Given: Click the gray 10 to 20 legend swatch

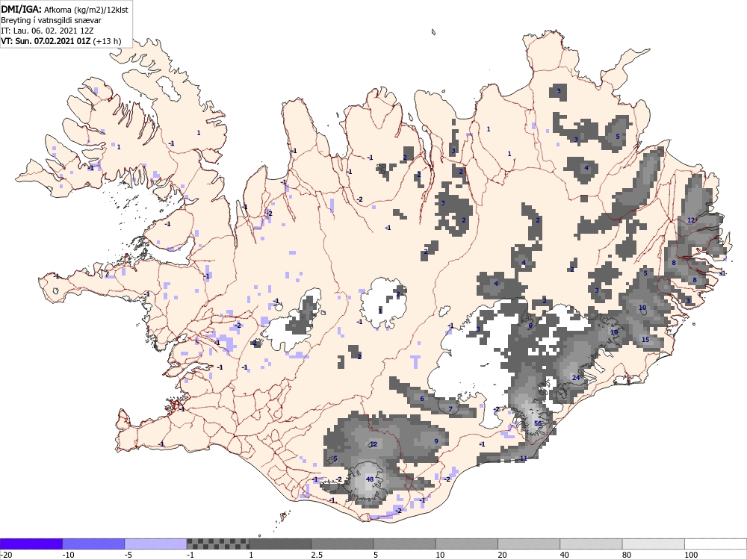Looking at the screenshot, I should [x=467, y=544].
